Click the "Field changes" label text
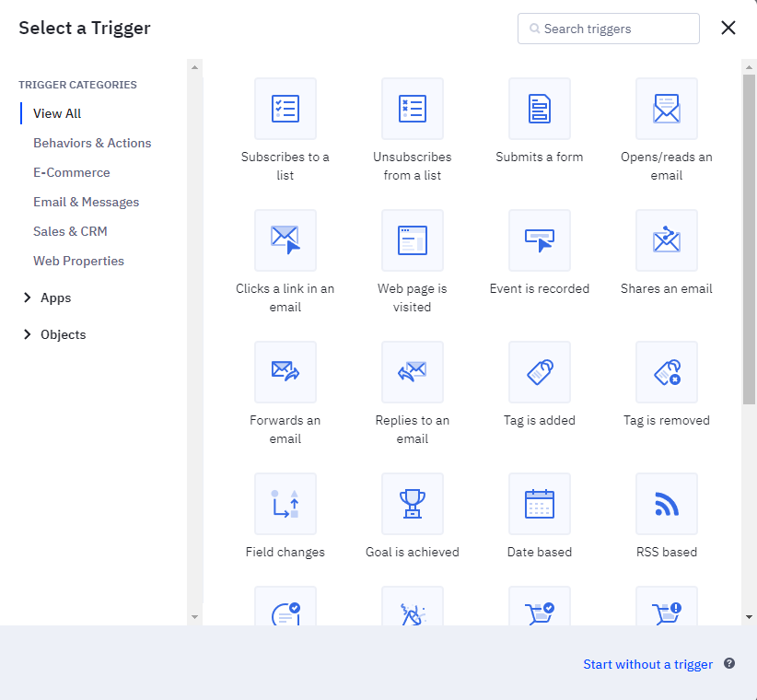 click(x=285, y=553)
